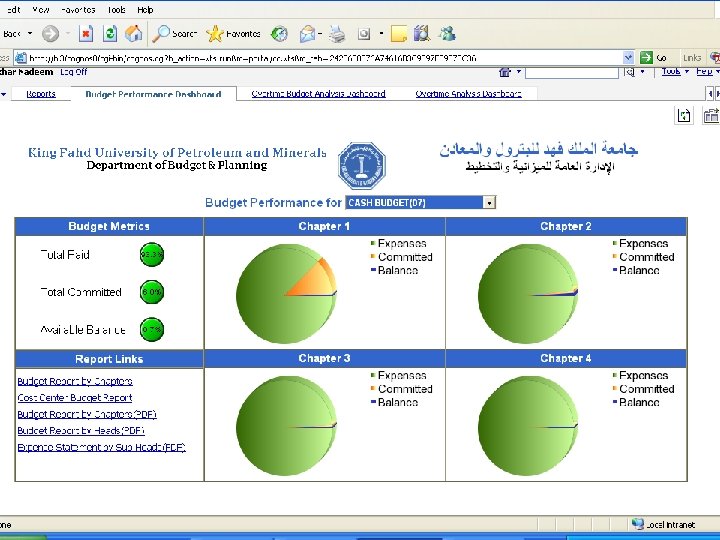Screen dimensions: 720x540
Task: Expand the address bar dropdown arrow
Action: click(x=629, y=57)
